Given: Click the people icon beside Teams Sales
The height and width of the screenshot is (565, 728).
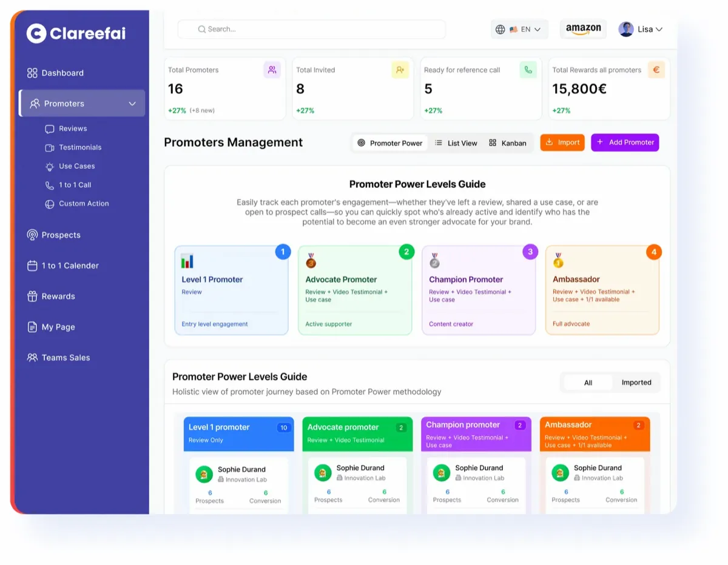Looking at the screenshot, I should [x=32, y=358].
